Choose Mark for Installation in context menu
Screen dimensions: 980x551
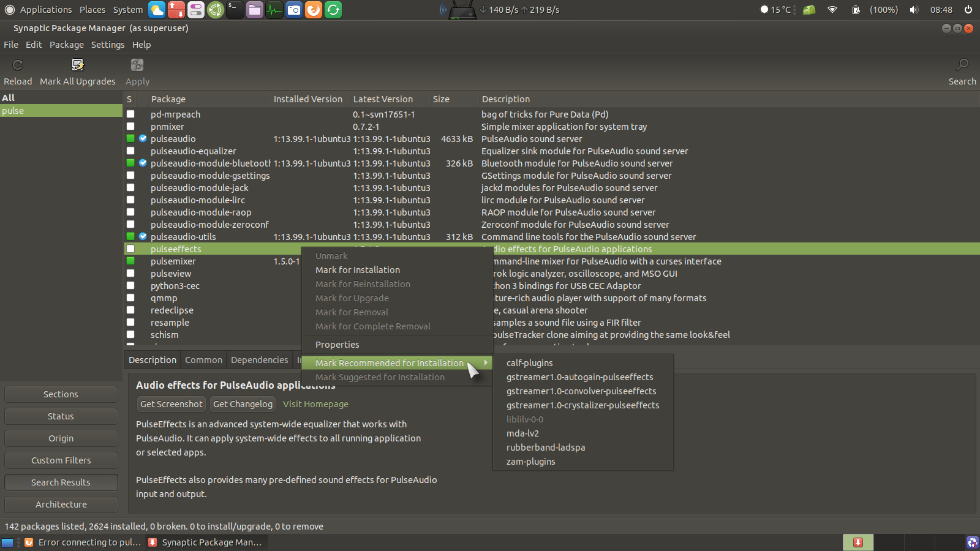click(x=398, y=270)
